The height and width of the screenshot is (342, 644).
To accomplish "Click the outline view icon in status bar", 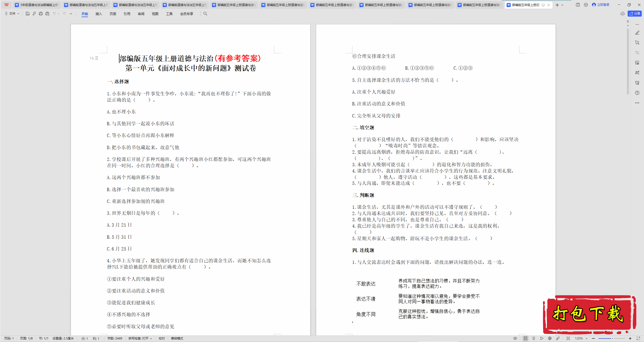I will point(534,338).
